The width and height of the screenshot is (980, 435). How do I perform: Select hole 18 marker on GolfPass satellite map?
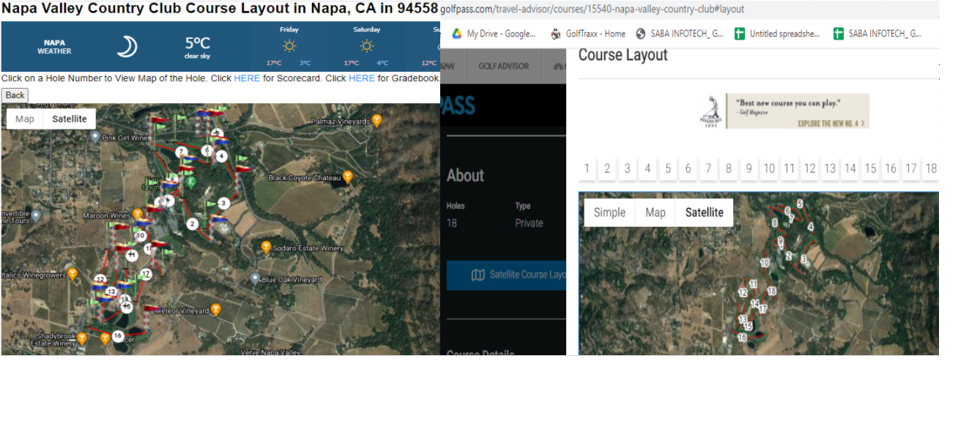771,291
